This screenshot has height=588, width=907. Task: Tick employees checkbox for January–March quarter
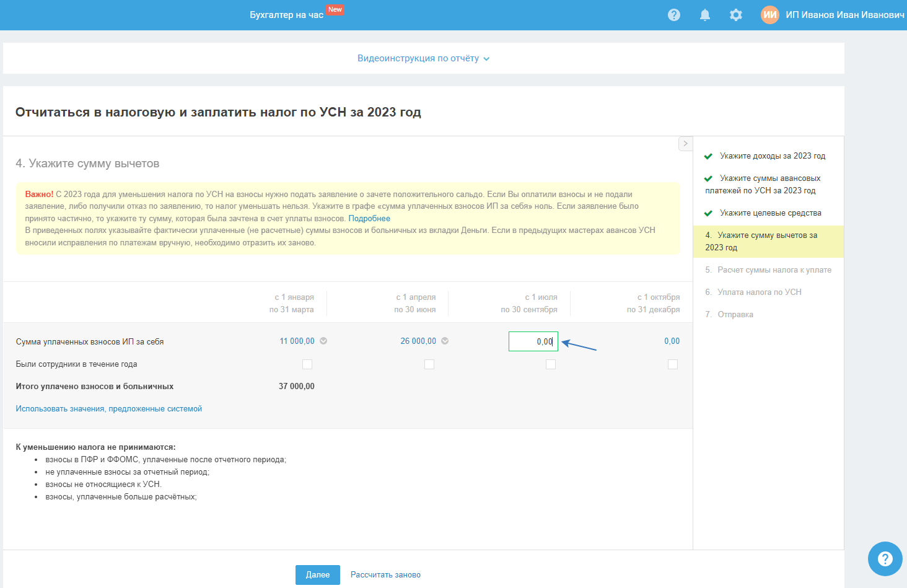click(307, 364)
